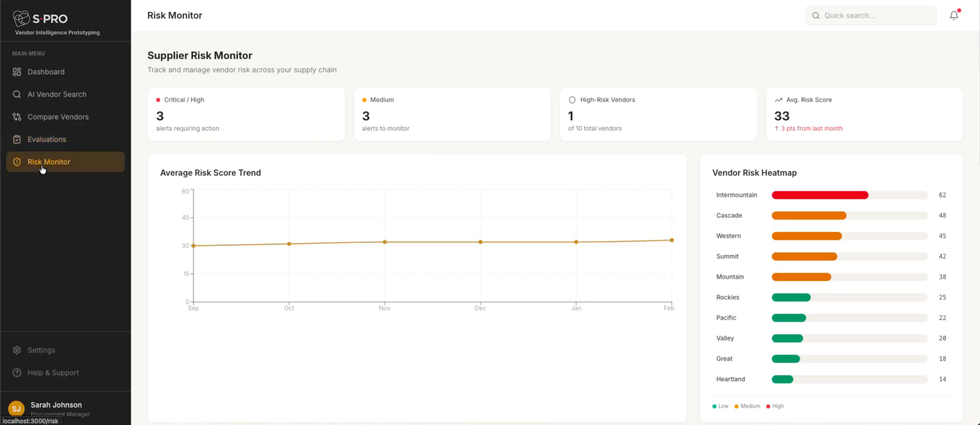980x425 pixels.
Task: Click the notification bell icon
Action: tap(954, 15)
